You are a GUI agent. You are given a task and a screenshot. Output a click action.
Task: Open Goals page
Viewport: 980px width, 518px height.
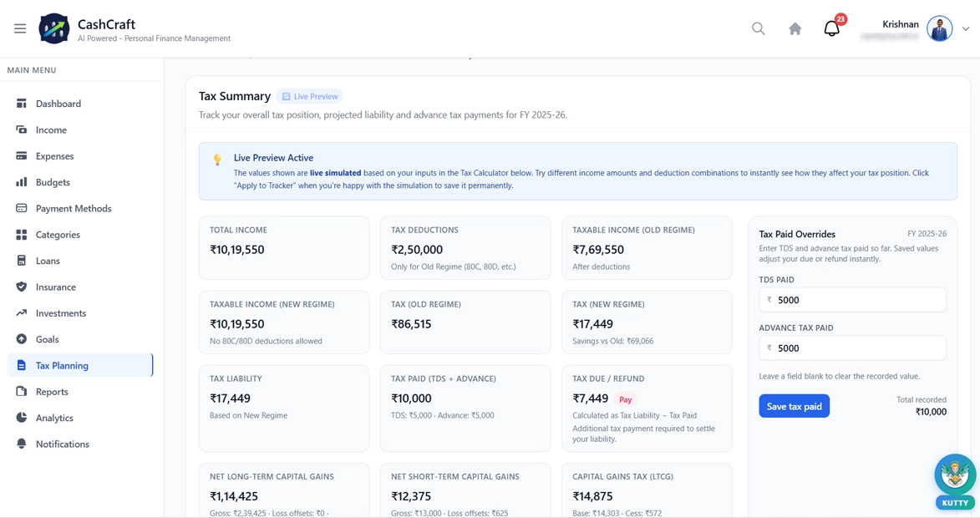click(80, 339)
